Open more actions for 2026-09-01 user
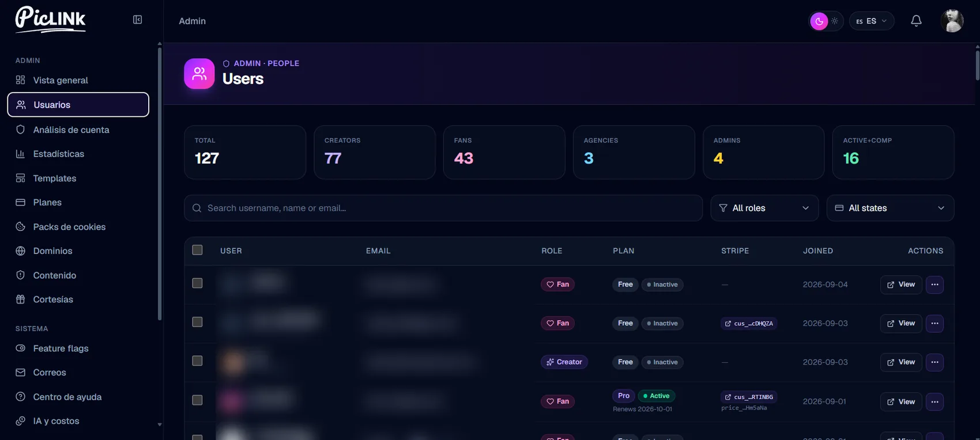 (x=934, y=401)
